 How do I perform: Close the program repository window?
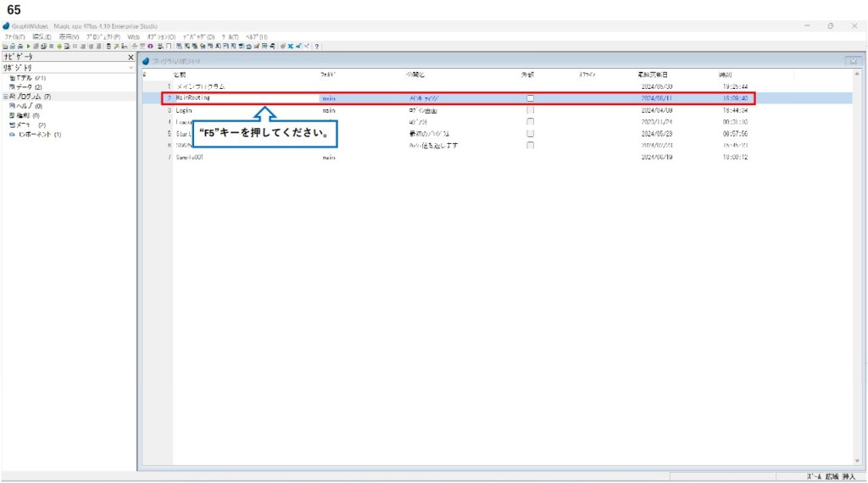852,61
